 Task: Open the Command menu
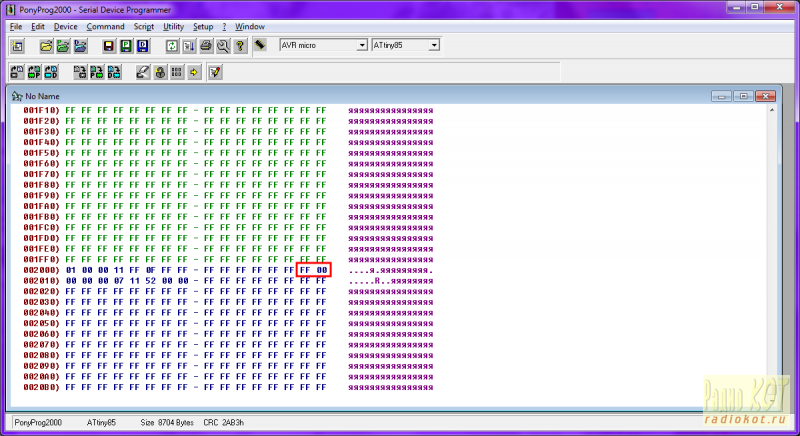pos(105,26)
